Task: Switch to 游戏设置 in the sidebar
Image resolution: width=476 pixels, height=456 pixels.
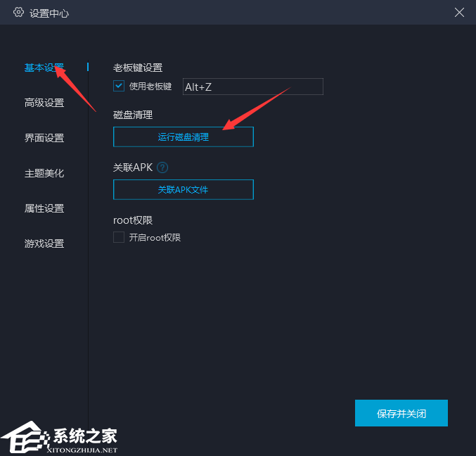Action: tap(44, 243)
